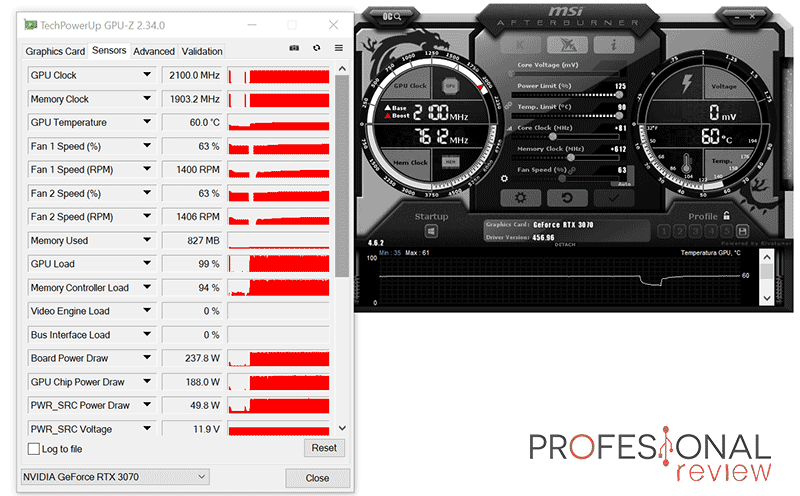Save profile using floppy disk icon
The width and height of the screenshot is (800, 496).
click(742, 232)
